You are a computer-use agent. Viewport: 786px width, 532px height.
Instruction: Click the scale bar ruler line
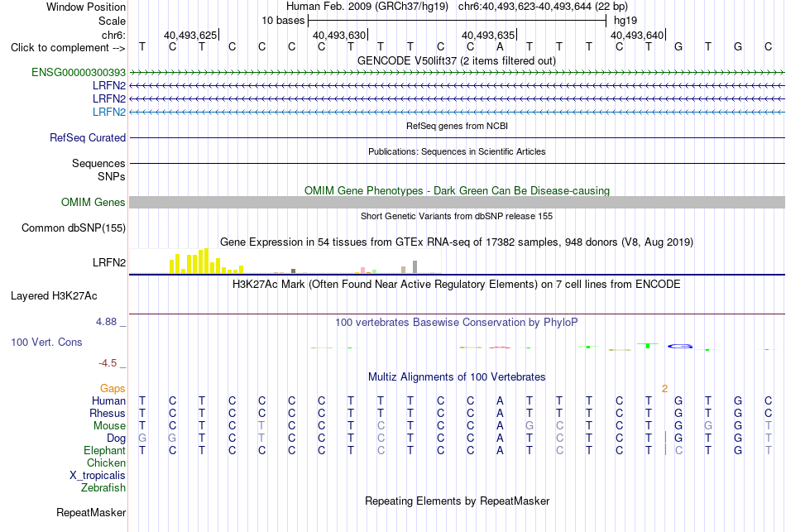[x=458, y=21]
